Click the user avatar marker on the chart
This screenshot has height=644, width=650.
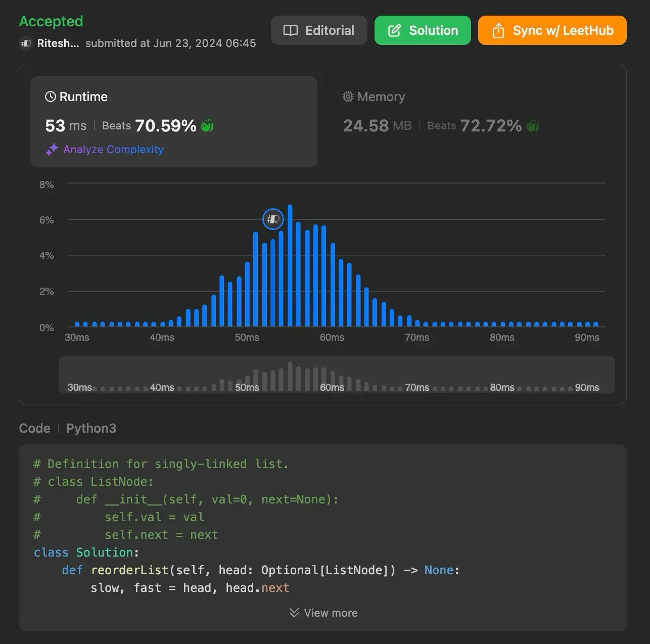pos(273,219)
